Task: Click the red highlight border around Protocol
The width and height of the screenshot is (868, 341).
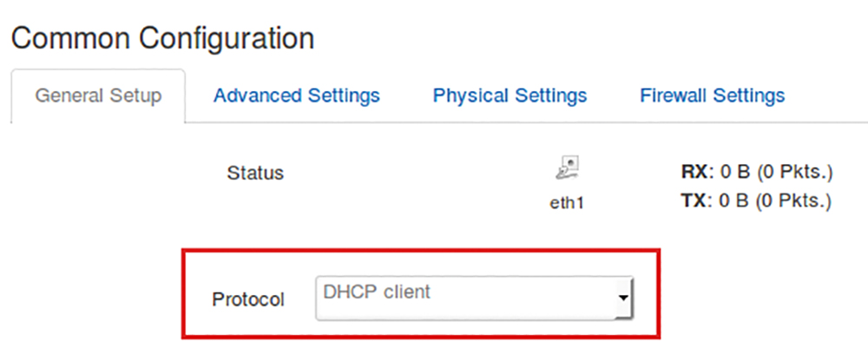Action: coord(421,251)
